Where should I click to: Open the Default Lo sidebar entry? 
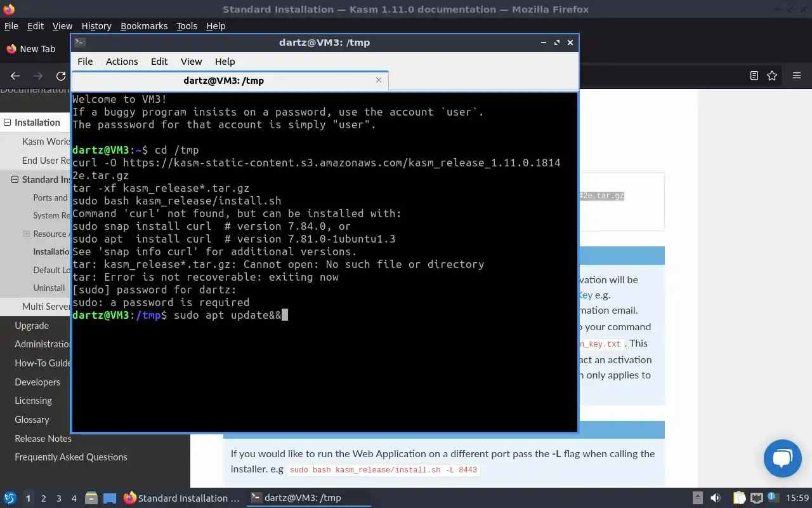coord(51,270)
